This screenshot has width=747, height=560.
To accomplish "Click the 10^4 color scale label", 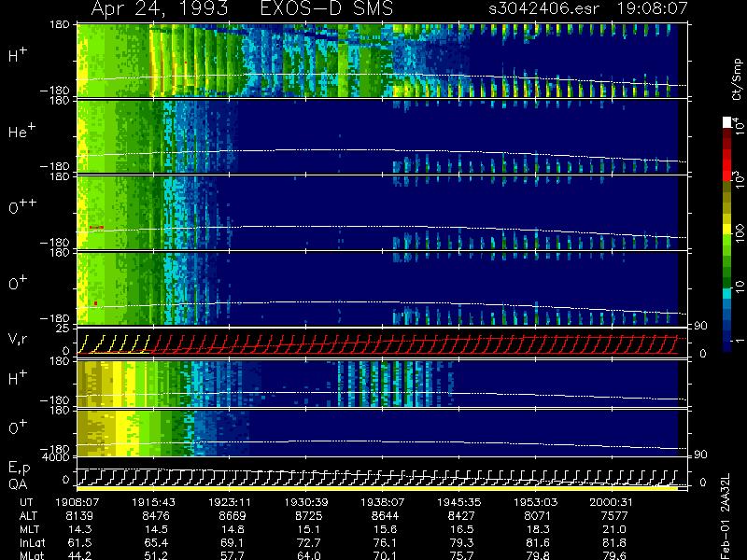I will pos(739,126).
